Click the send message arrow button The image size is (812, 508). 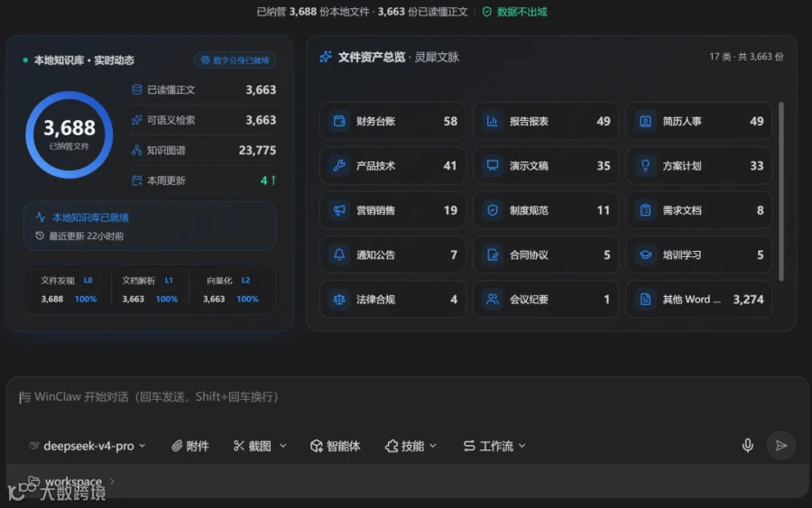pyautogui.click(x=781, y=446)
